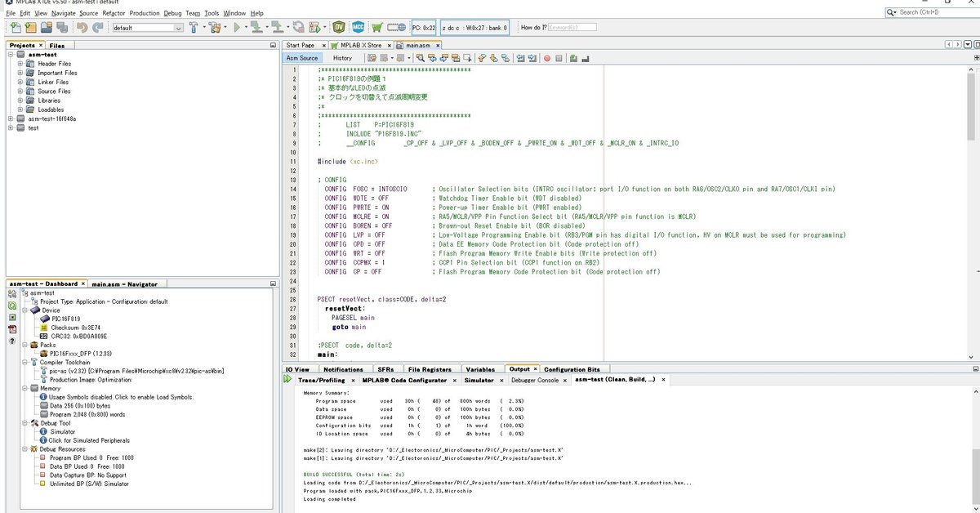This screenshot has width=980, height=513.
Task: Expand the Header Files folder
Action: click(x=20, y=64)
